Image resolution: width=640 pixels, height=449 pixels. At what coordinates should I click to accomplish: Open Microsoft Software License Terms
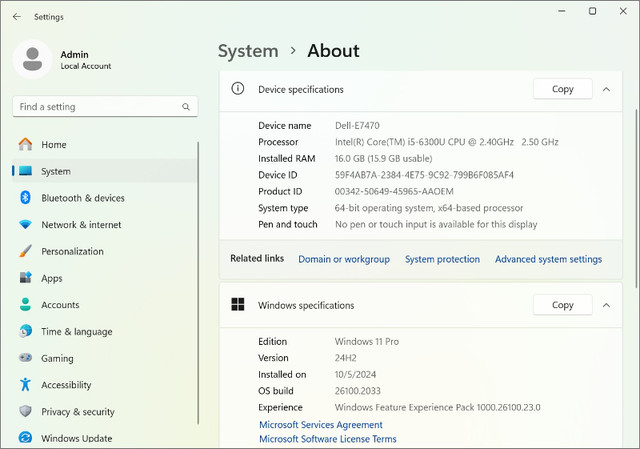click(x=328, y=439)
